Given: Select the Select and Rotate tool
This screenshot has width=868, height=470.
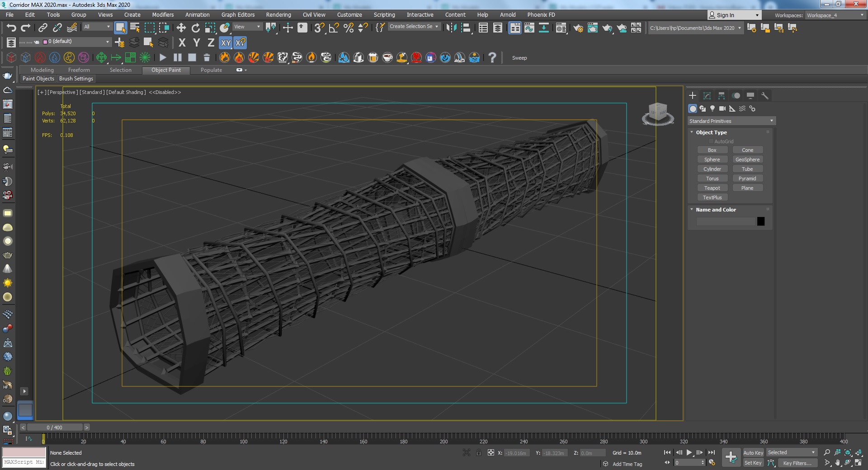Looking at the screenshot, I should point(195,28).
